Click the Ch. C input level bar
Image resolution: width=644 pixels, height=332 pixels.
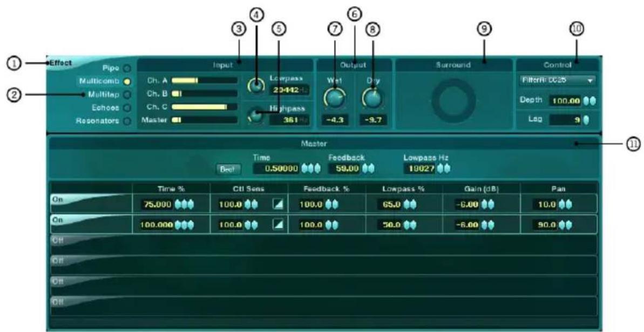(x=205, y=107)
